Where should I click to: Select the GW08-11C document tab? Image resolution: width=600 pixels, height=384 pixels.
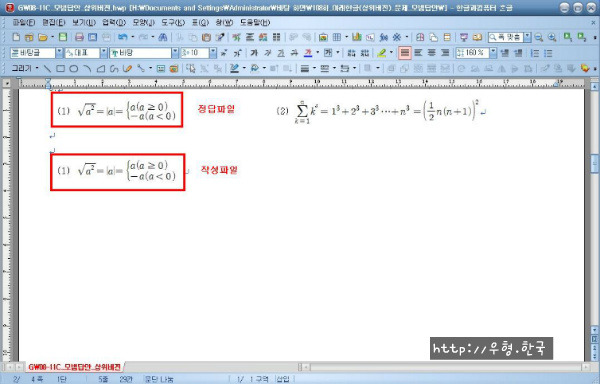click(x=75, y=367)
